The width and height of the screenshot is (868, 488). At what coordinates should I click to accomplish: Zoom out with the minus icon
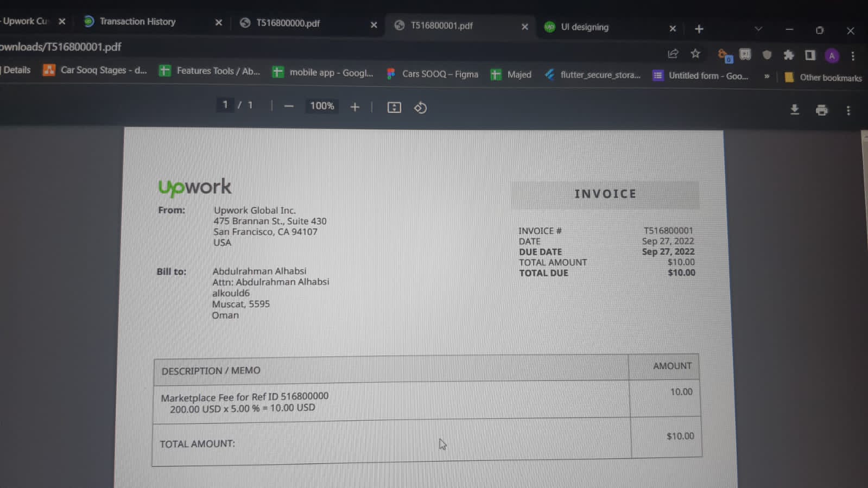(289, 106)
